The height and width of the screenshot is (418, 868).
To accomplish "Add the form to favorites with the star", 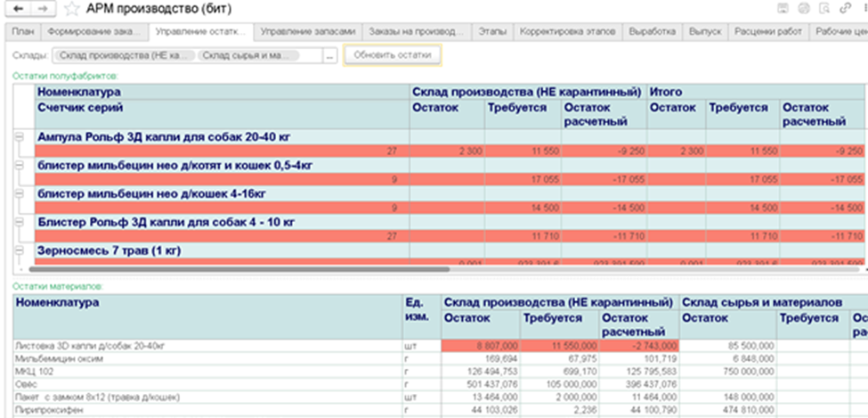I will coord(71,9).
